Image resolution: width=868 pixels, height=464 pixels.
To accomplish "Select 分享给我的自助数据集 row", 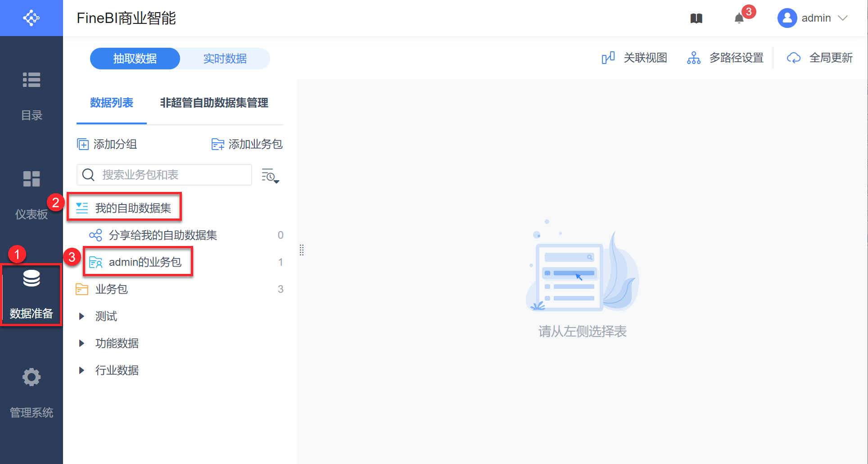I will point(180,235).
